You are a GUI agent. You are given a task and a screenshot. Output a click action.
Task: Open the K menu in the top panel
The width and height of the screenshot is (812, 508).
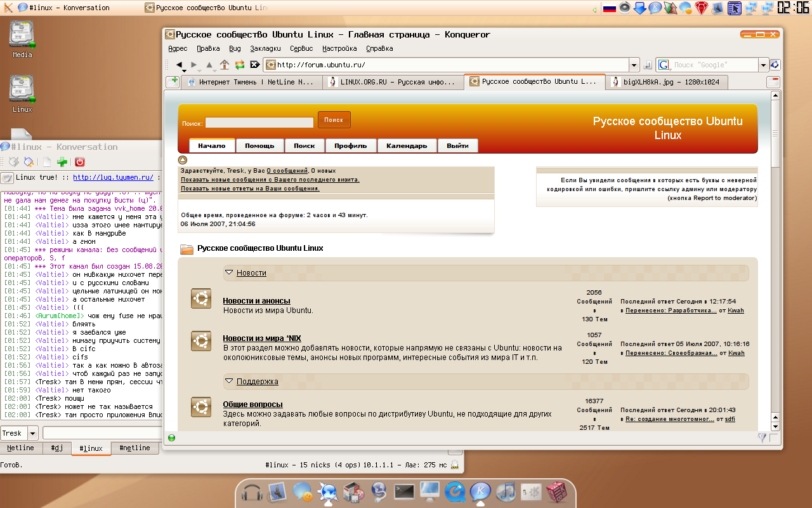pyautogui.click(x=8, y=8)
